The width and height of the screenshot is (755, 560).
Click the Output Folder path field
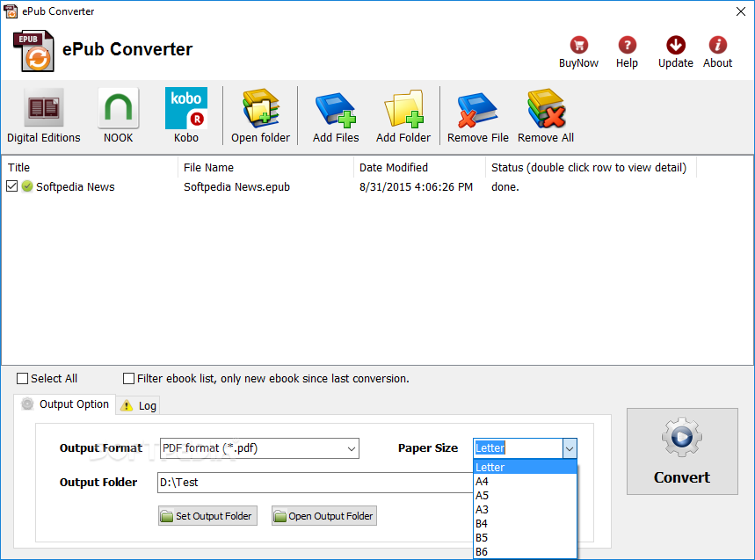[316, 483]
